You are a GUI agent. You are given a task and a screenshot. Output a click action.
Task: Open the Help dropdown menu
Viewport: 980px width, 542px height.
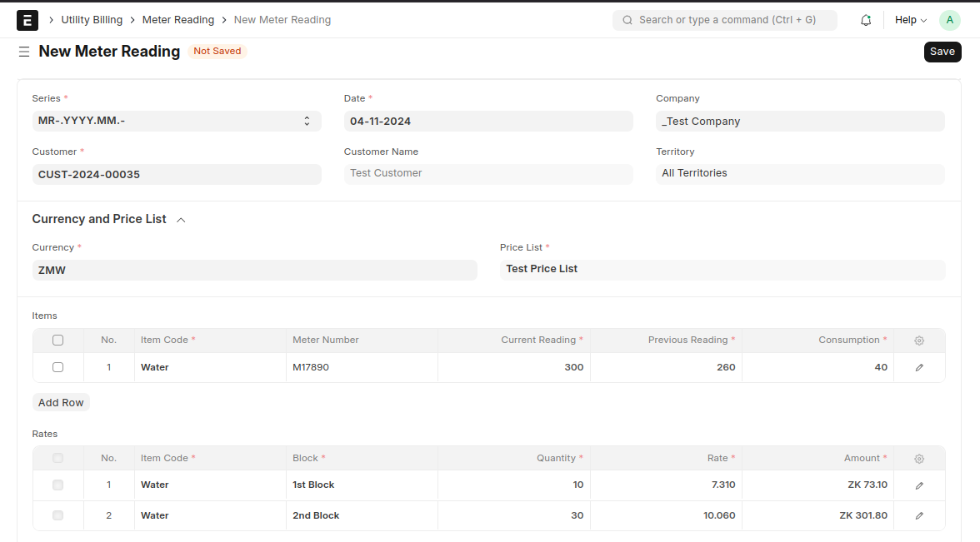click(x=911, y=20)
